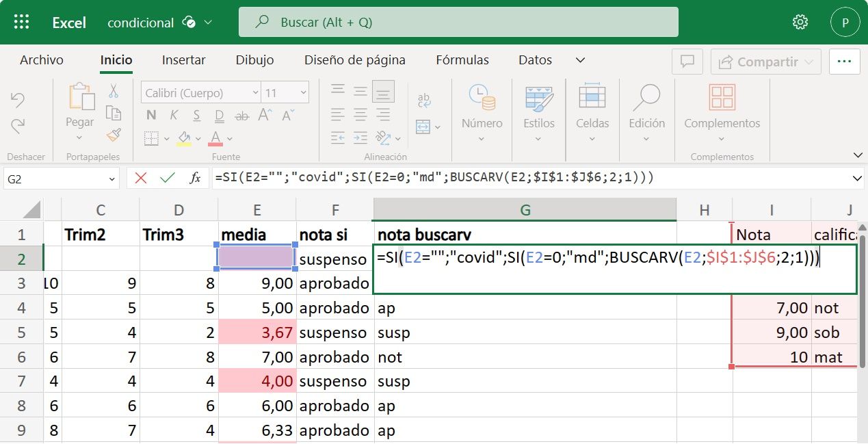
Task: Switch to the Insertar ribbon tab
Action: (x=183, y=60)
